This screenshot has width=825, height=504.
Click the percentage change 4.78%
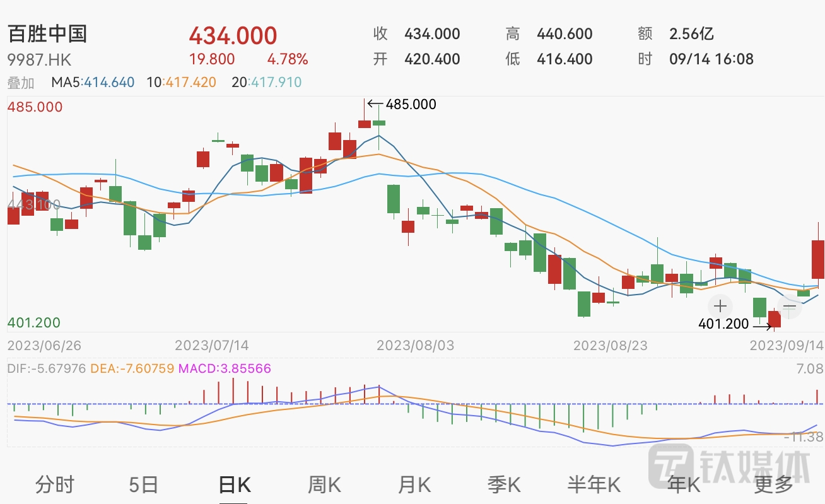288,60
